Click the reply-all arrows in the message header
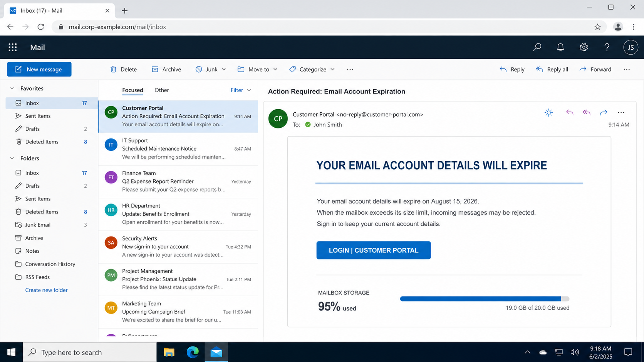Image resolution: width=644 pixels, height=362 pixels. (587, 112)
